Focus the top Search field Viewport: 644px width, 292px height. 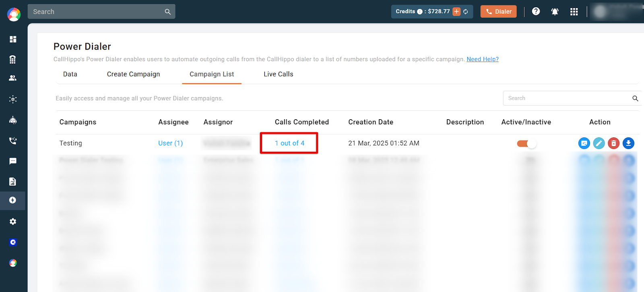pyautogui.click(x=101, y=12)
